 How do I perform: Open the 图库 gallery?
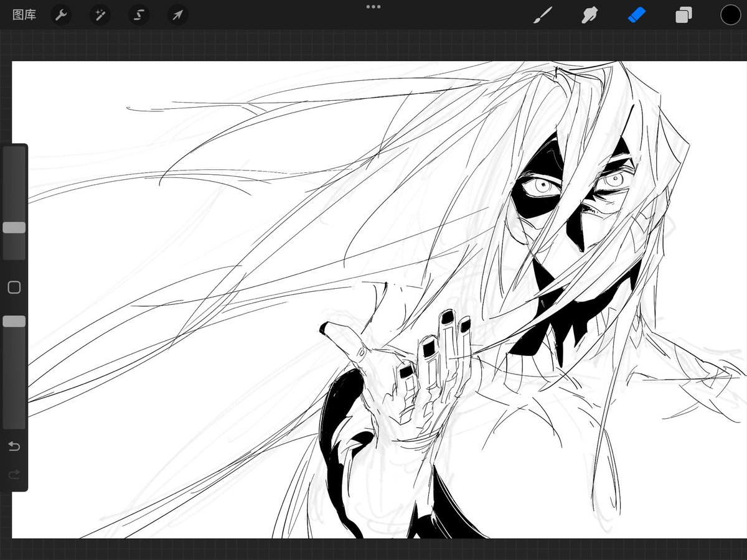click(24, 15)
